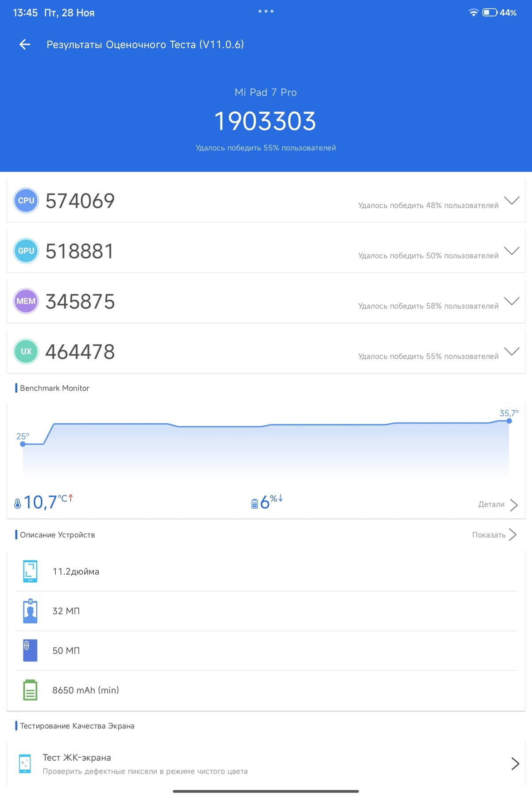
Task: Click the MEM score 345875
Action: (x=80, y=302)
